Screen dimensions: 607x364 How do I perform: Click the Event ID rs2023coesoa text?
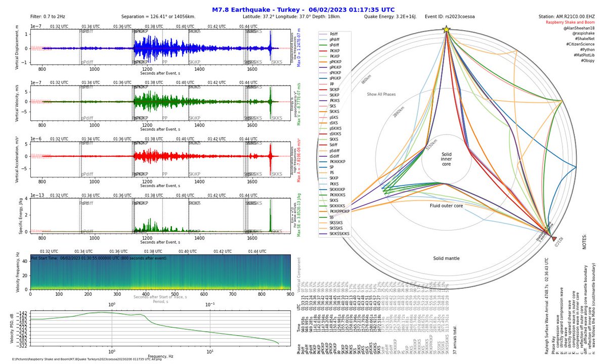coord(450,17)
